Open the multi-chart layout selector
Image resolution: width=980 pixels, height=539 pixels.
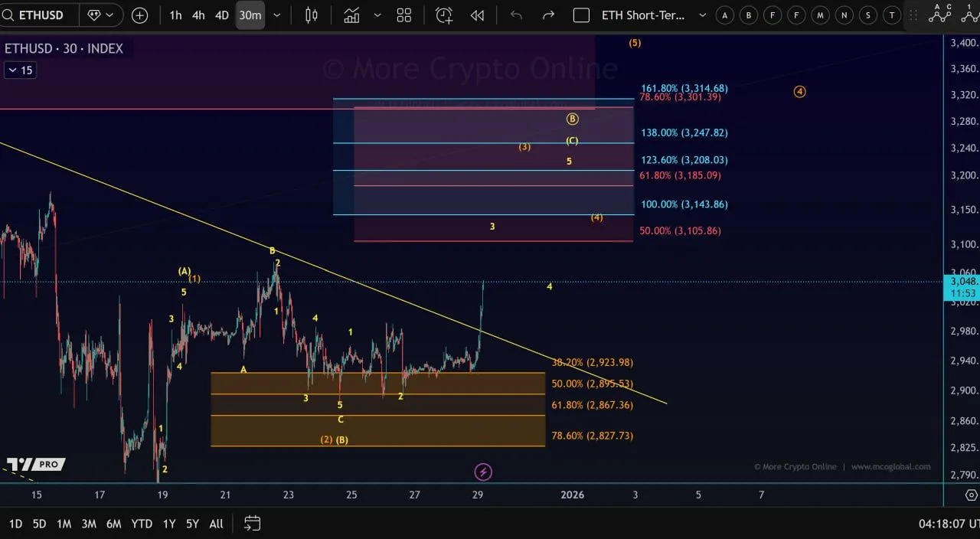[x=404, y=15]
